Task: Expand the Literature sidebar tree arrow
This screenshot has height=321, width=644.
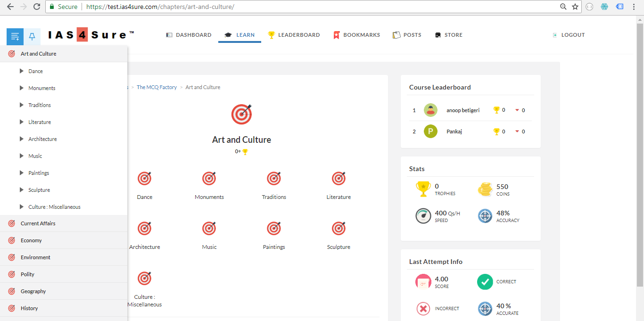Action: tap(22, 122)
